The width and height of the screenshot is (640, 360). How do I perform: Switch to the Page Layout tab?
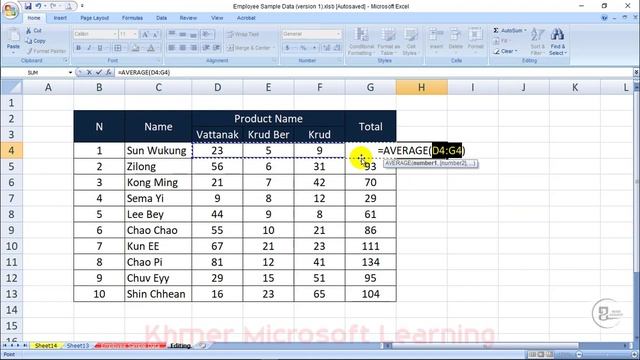94,18
